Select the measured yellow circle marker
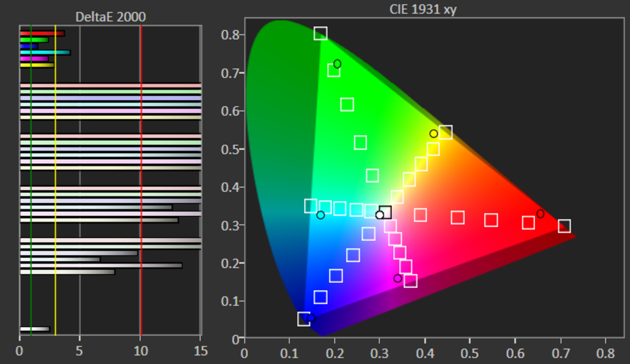Viewport: 630px width, 364px height. [433, 134]
